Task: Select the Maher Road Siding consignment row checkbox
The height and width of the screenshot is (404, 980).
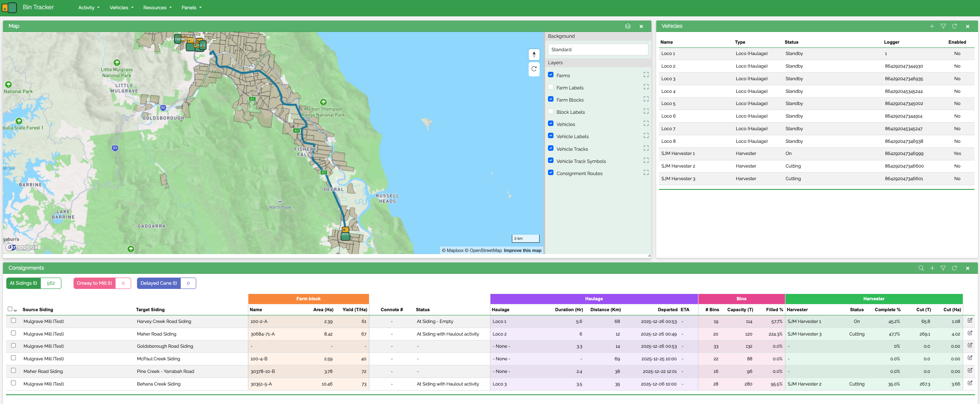Action: tap(13, 333)
